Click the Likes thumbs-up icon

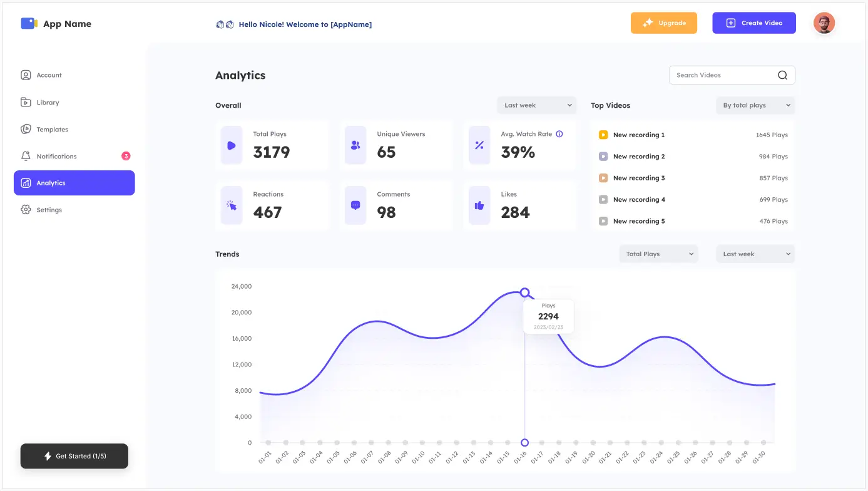pos(479,205)
